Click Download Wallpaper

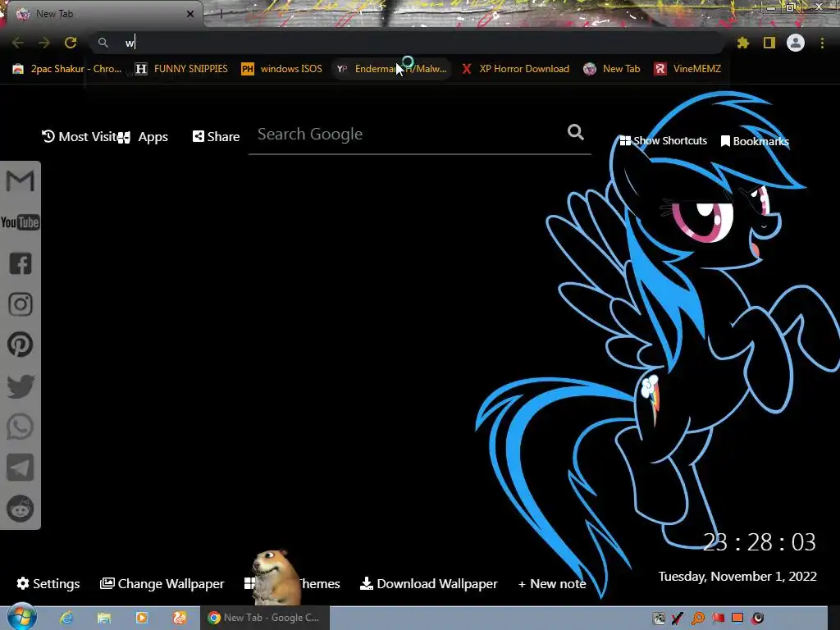point(429,583)
